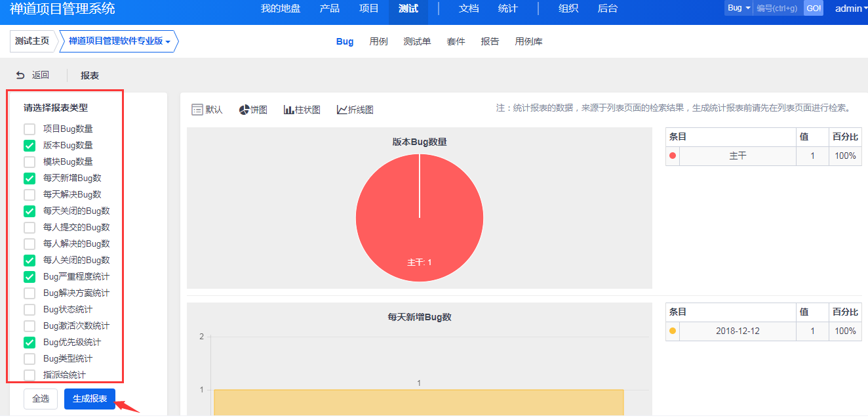Click the 禅道项目管理系统 title
Image resolution: width=868 pixels, height=420 pixels.
pos(62,9)
